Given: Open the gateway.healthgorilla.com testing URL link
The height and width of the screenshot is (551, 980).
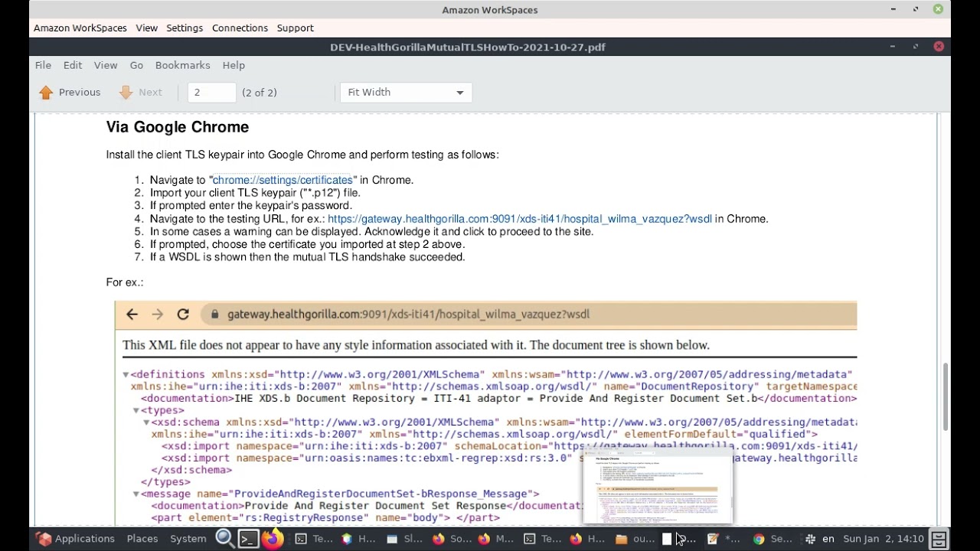Looking at the screenshot, I should pyautogui.click(x=520, y=219).
